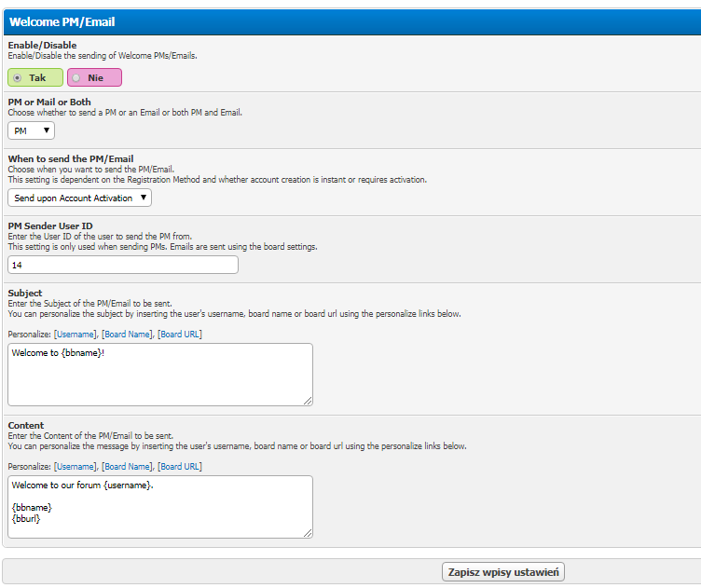The height and width of the screenshot is (588, 701).
Task: Click inside the Content text area
Action: coord(160,507)
